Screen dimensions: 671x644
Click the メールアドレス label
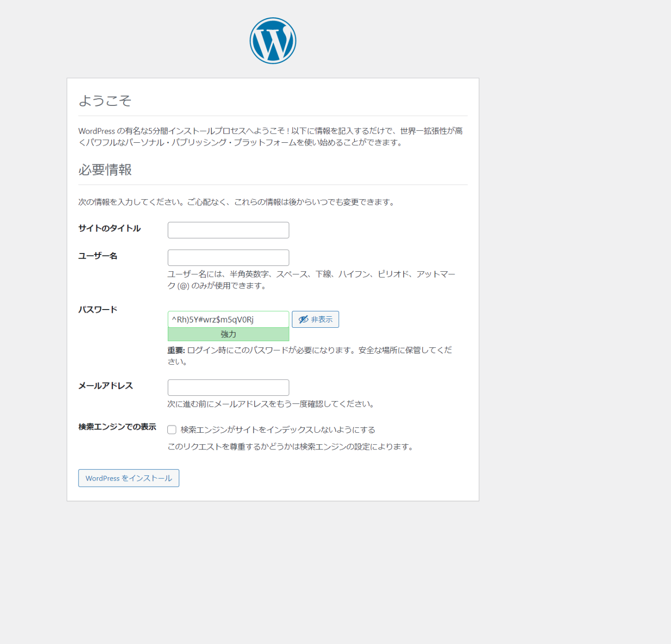tap(105, 386)
